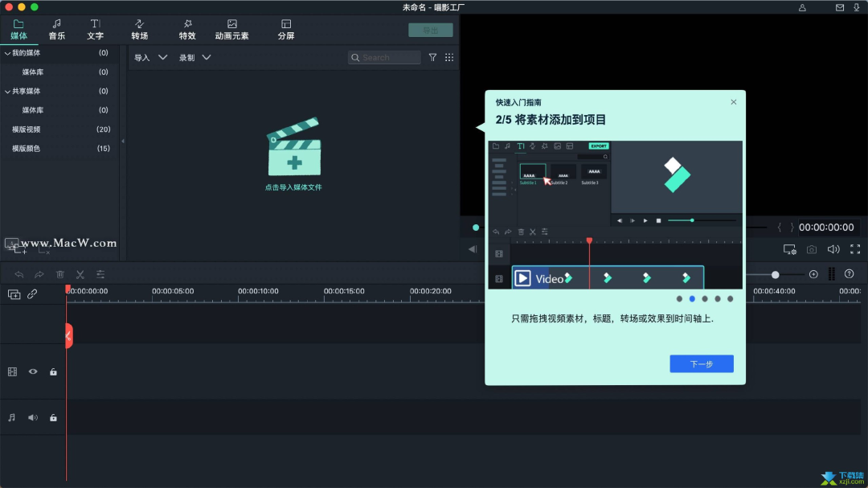Viewport: 868px width, 488px height.
Task: Collapse the 我的媒体 tree section
Action: (7, 53)
